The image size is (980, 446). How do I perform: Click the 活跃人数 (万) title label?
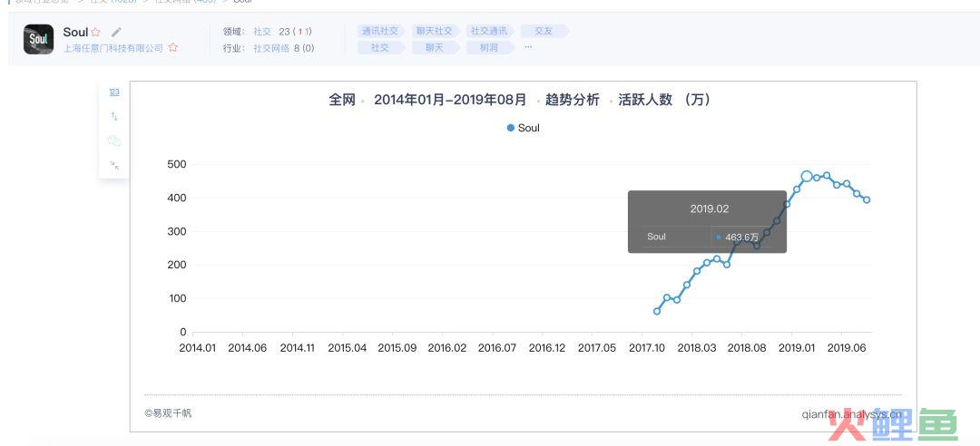(x=664, y=100)
